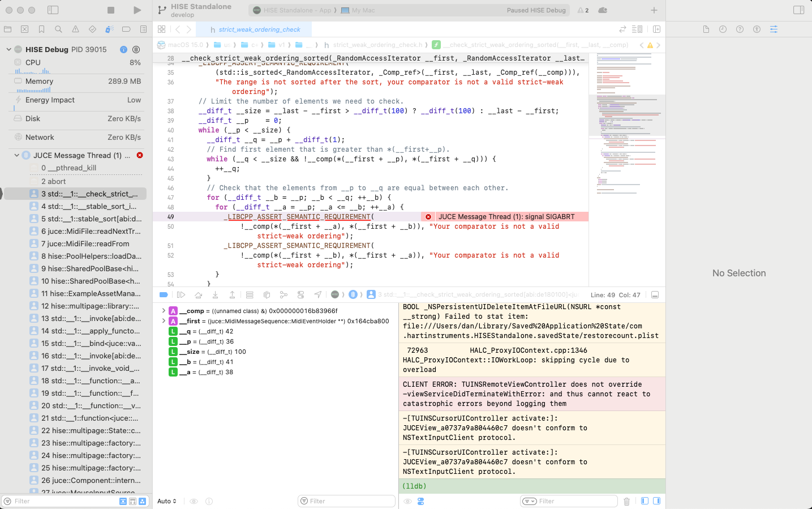This screenshot has height=509, width=812.
Task: Click the Simulate Location arrow
Action: (318, 294)
